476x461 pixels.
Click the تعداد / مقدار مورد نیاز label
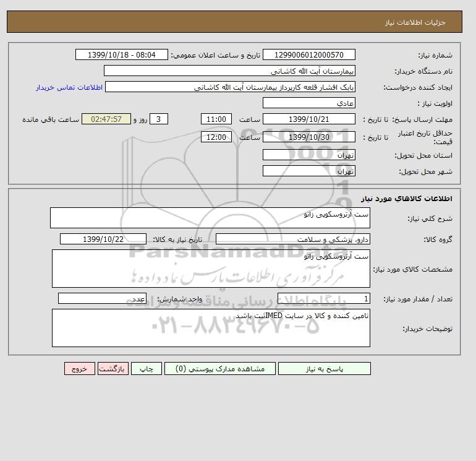click(418, 299)
